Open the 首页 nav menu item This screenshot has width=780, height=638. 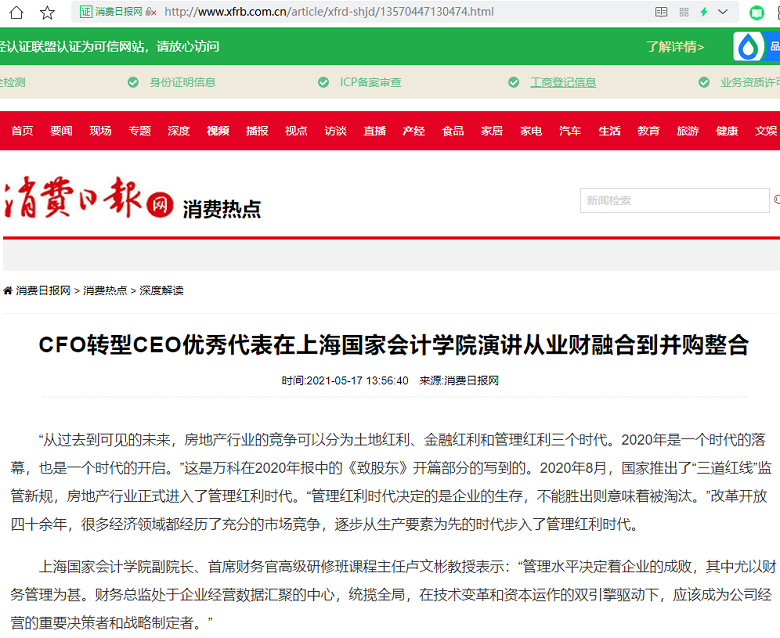point(22,131)
